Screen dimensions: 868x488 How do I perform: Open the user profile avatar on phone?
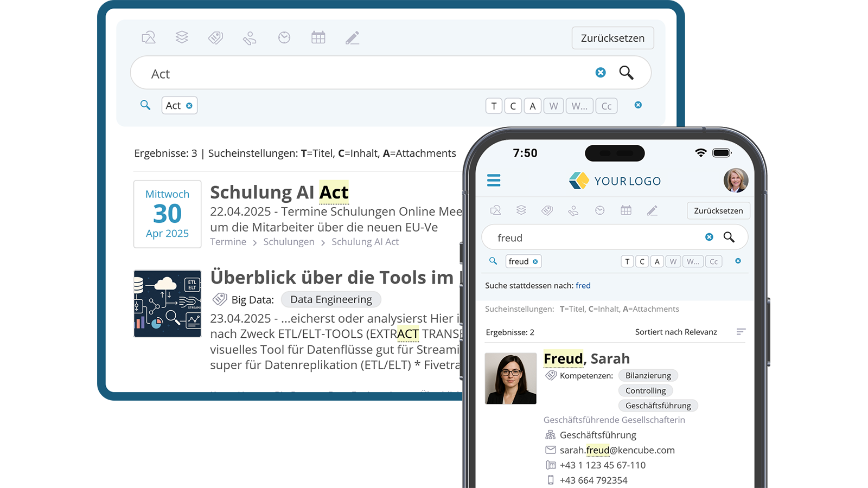pos(736,180)
